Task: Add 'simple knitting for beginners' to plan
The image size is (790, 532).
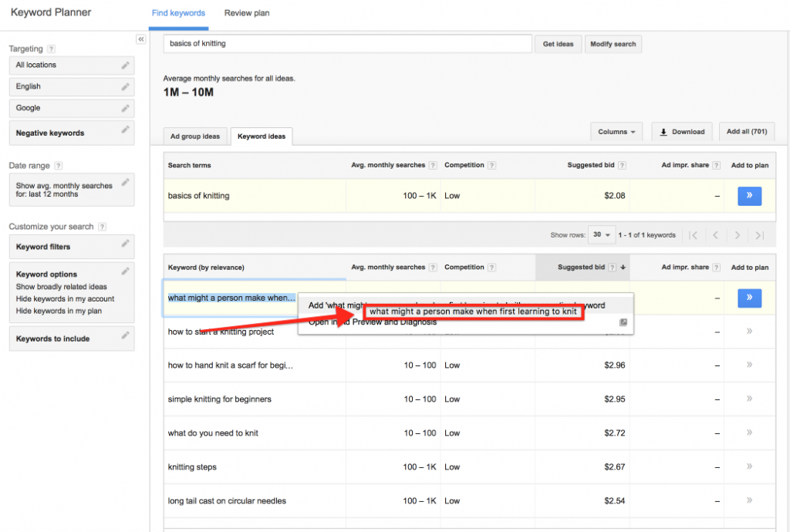Action: (x=749, y=399)
